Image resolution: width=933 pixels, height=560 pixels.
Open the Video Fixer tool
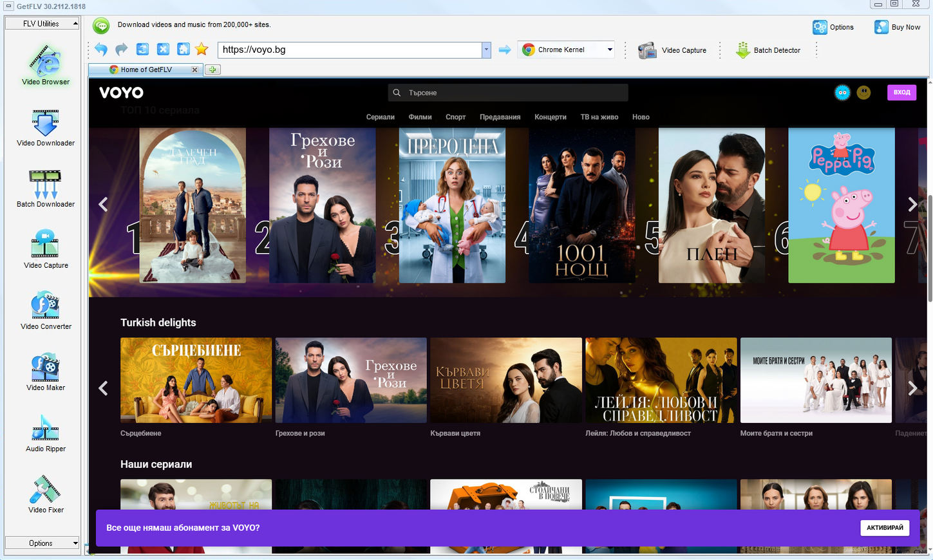click(46, 494)
